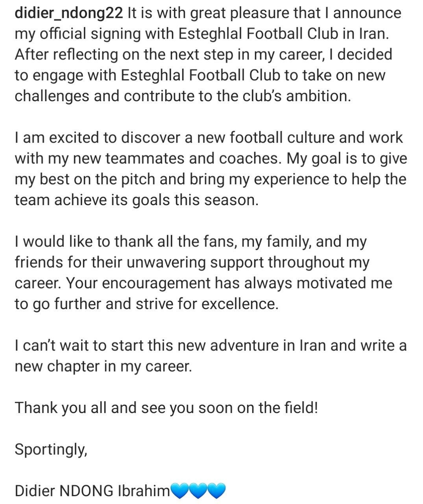Viewport: 423px width, 504px height.
Task: Click the "I am excited to discover" sentence
Action: pos(209,138)
